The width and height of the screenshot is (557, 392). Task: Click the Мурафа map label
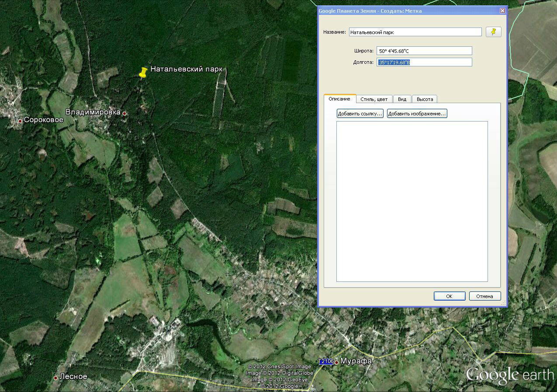pos(356,361)
